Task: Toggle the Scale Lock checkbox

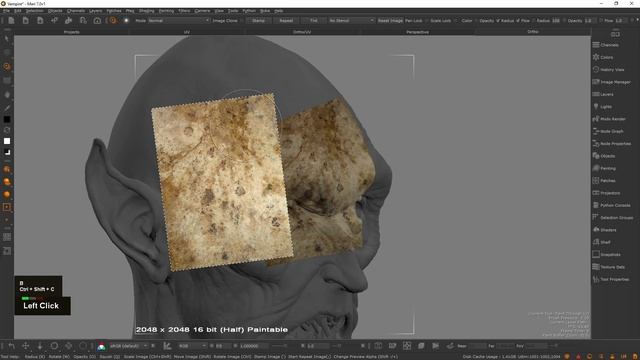Action: coord(456,20)
